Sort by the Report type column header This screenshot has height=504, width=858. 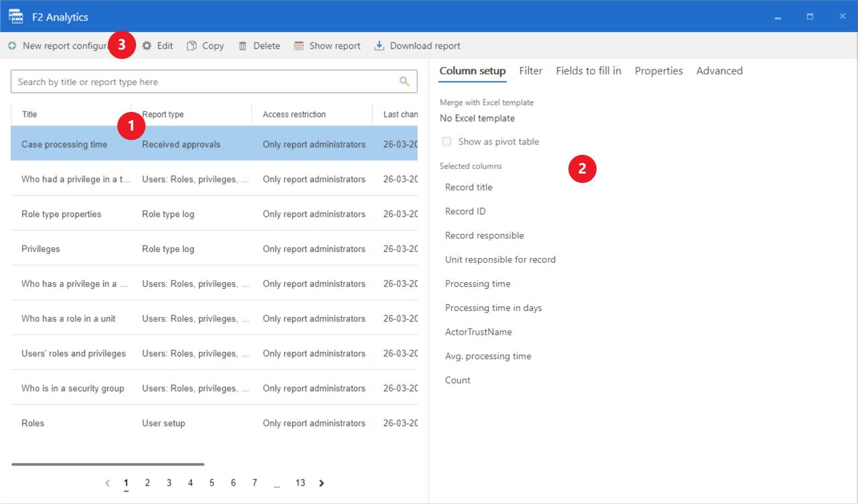(x=164, y=115)
